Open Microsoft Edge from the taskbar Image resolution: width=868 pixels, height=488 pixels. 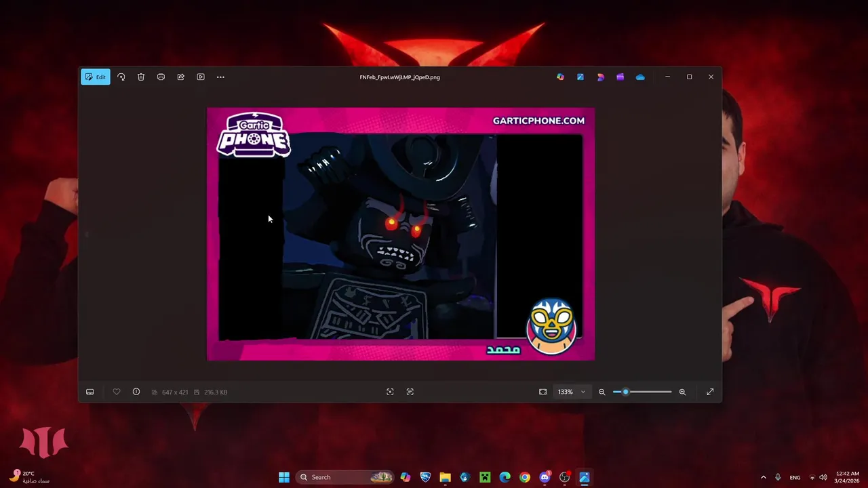click(505, 477)
